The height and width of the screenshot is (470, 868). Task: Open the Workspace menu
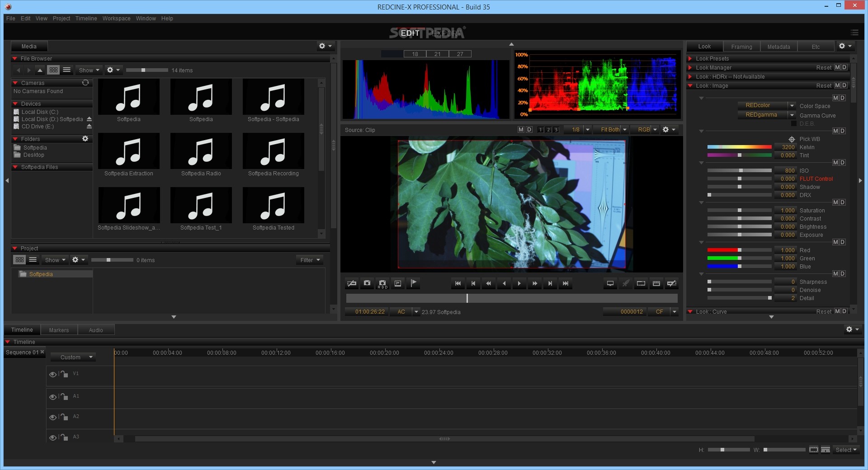(116, 19)
